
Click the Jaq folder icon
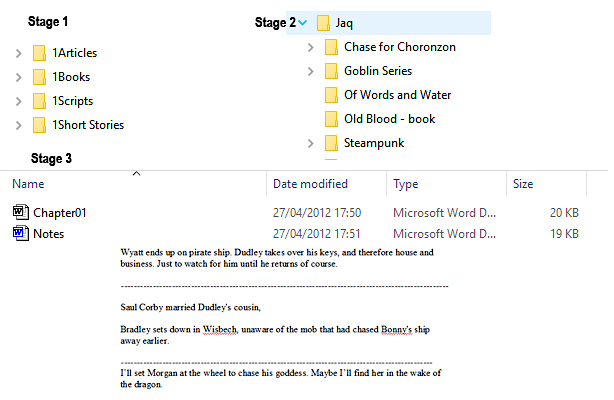click(x=323, y=23)
